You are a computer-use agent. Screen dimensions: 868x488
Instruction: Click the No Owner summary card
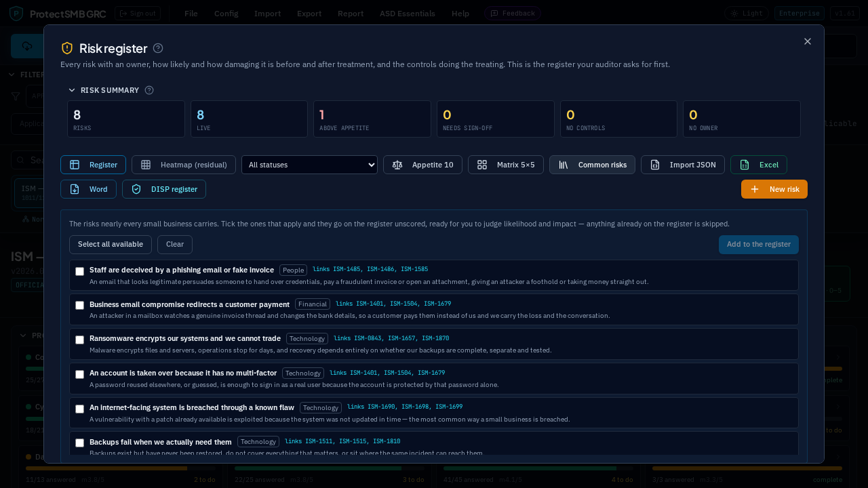point(742,119)
